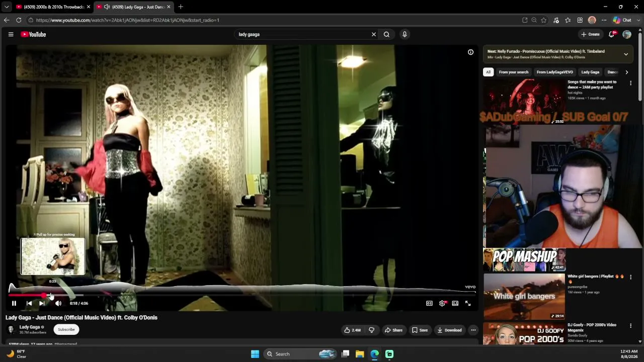Open more actions below the video
The image size is (644, 362).
click(473, 330)
